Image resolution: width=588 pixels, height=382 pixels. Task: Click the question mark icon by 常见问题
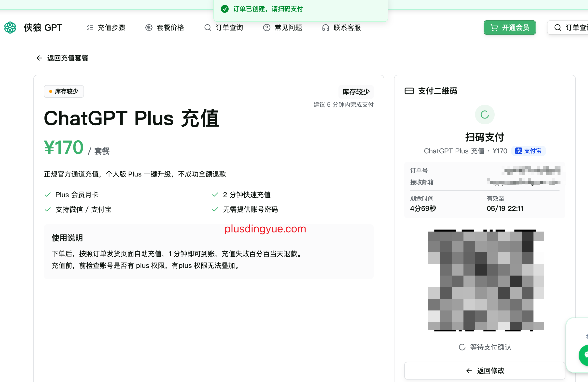(266, 28)
